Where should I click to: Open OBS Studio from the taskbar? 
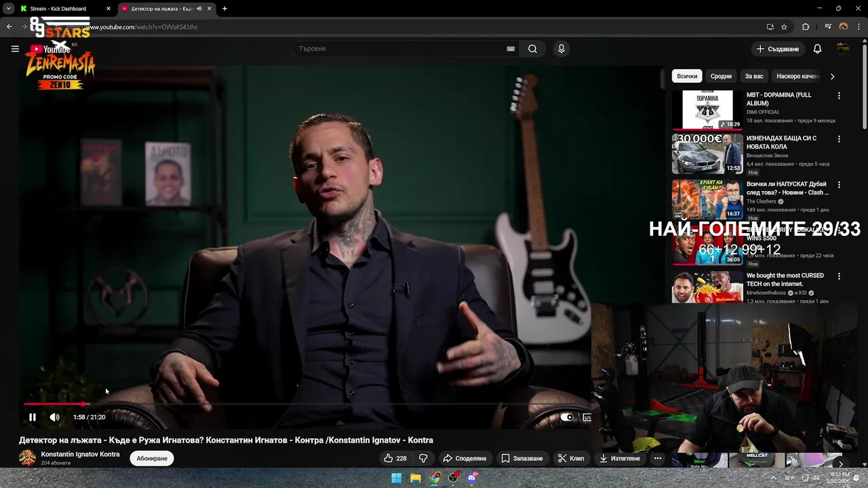point(453,478)
